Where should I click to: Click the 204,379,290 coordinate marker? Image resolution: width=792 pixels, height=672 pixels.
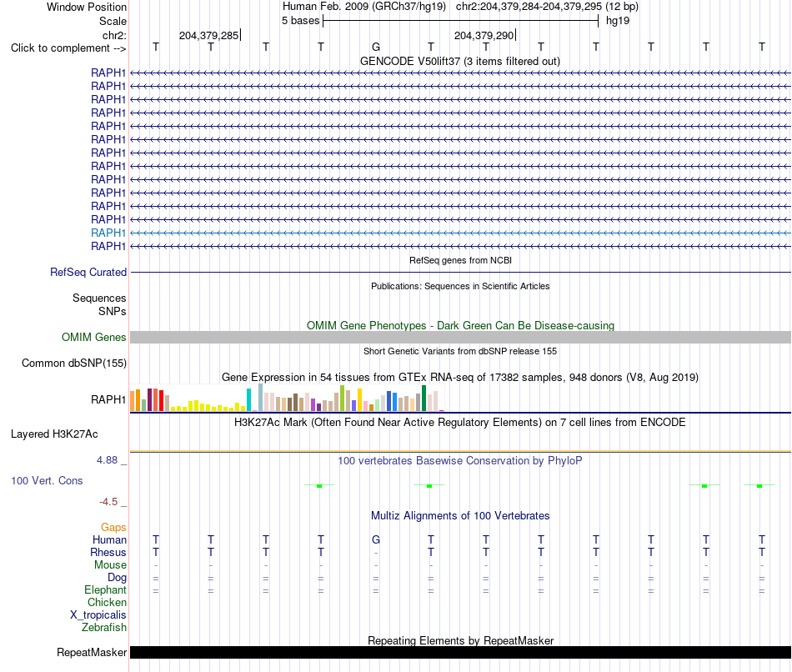[484, 35]
